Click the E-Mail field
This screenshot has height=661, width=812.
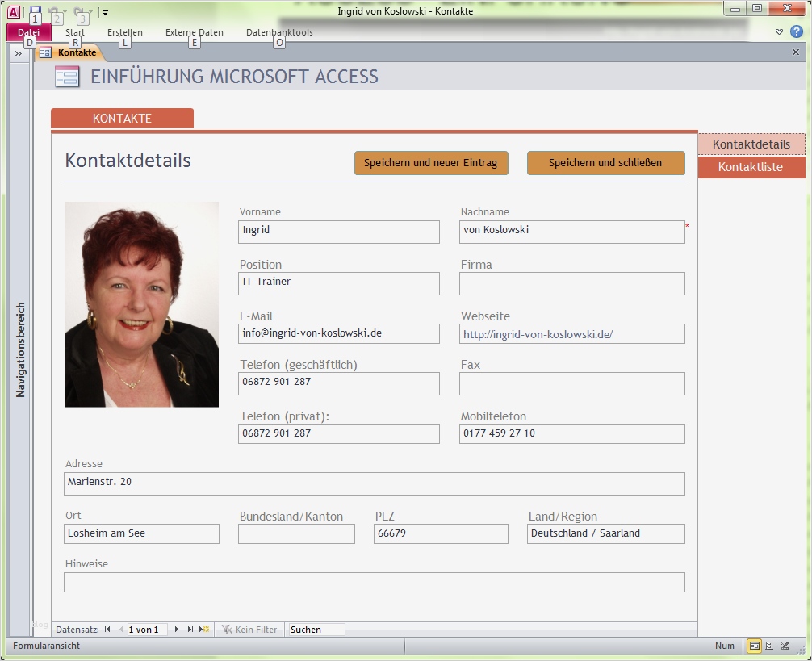339,333
